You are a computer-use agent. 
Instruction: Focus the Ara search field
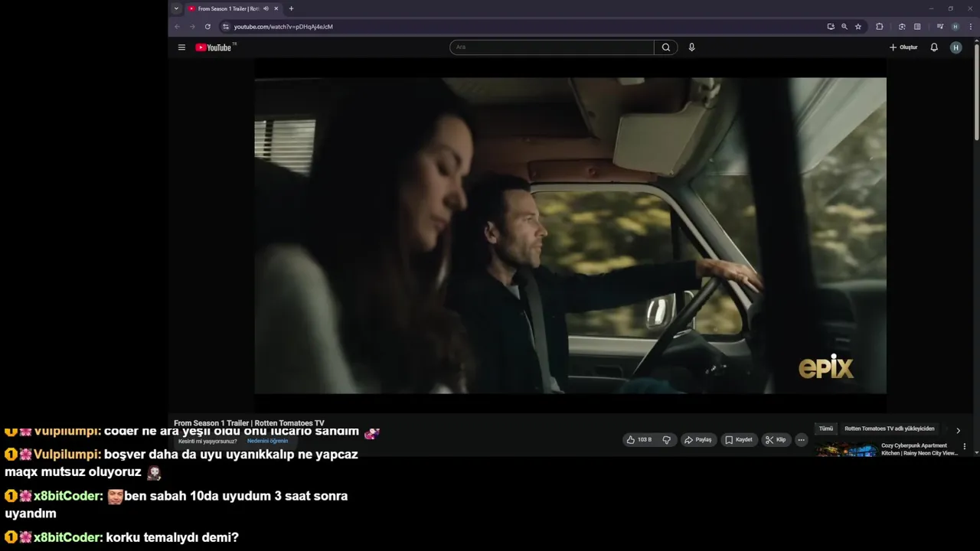tap(552, 47)
